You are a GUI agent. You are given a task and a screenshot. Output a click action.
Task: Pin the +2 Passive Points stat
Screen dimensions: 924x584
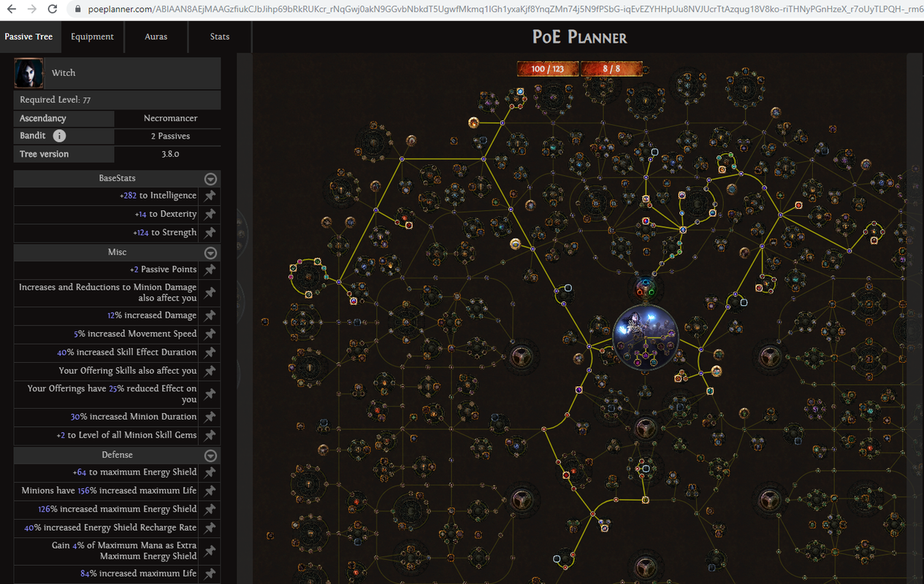point(210,269)
